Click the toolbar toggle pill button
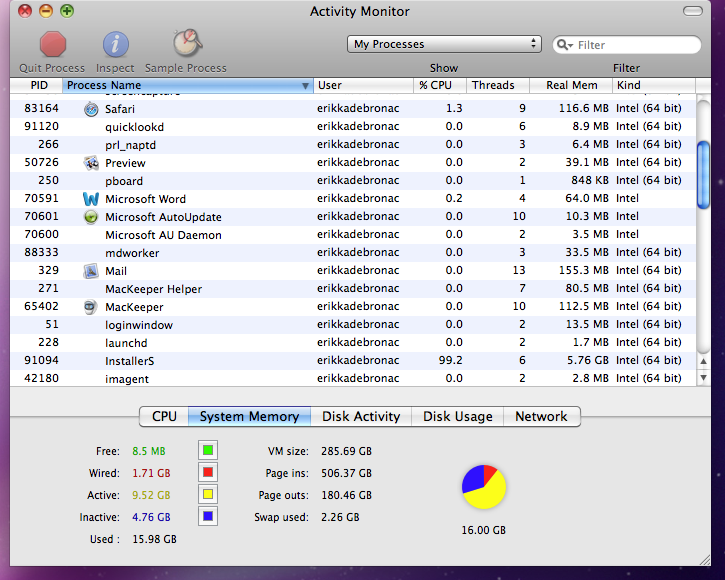 click(693, 11)
